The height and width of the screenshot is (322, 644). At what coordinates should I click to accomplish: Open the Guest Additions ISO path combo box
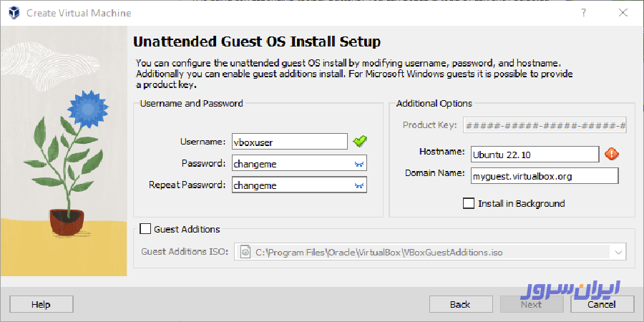point(430,252)
